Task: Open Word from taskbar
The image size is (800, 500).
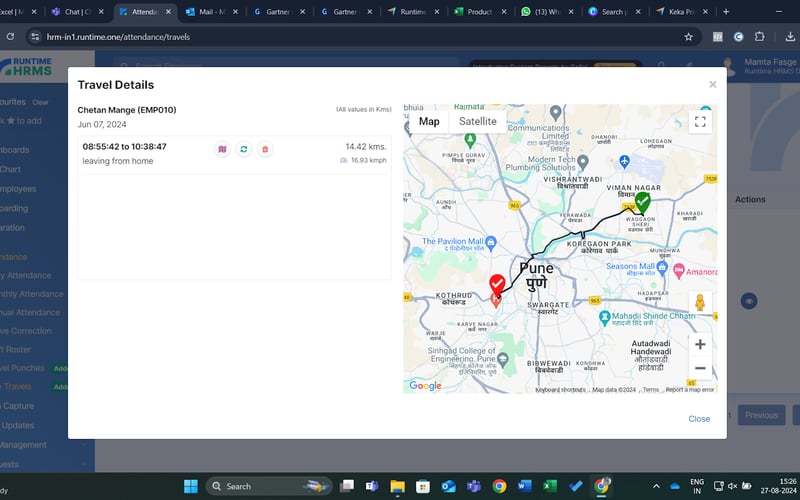Action: pyautogui.click(x=524, y=486)
